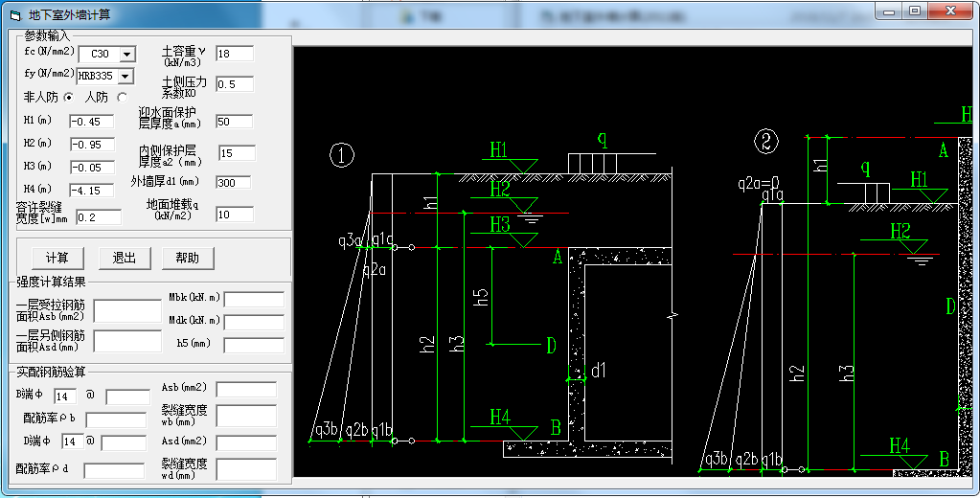Click the circled number 1 diagram marker
Image resolution: width=980 pixels, height=498 pixels.
(x=342, y=155)
